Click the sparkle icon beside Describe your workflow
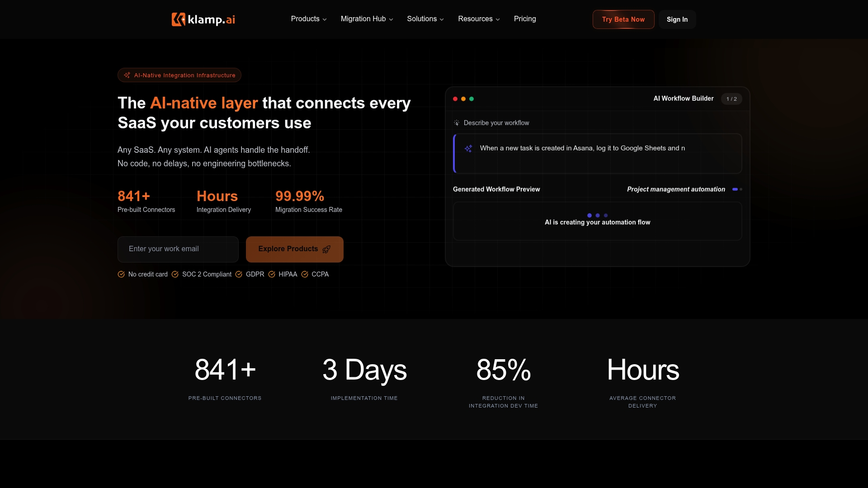 [x=457, y=123]
